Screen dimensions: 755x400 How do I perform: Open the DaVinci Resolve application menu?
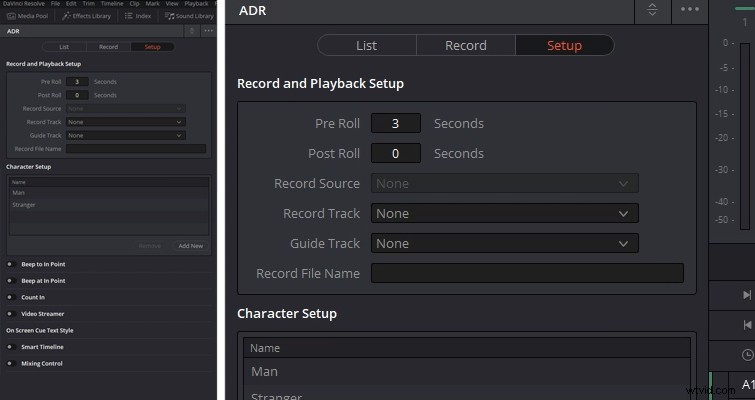click(x=24, y=3)
